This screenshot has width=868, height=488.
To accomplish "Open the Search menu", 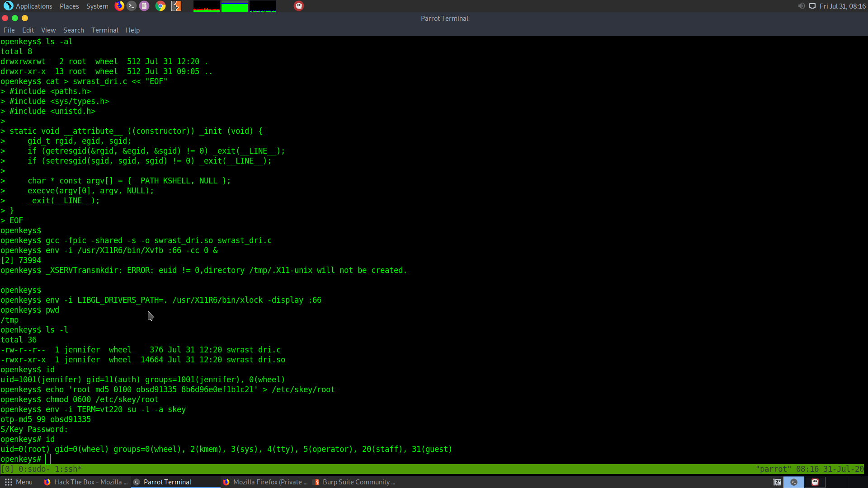I will point(73,30).
